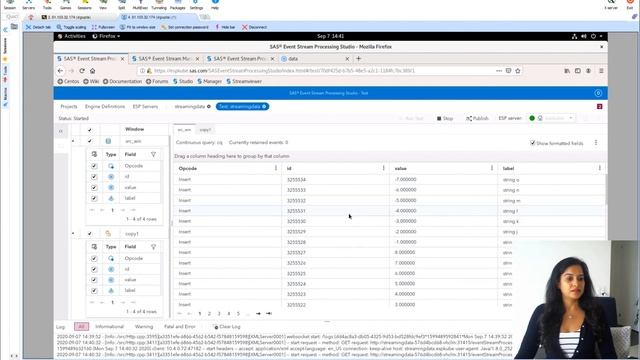Go to page 2 of events table
The width and height of the screenshot is (640, 360).
pyautogui.click(x=209, y=314)
